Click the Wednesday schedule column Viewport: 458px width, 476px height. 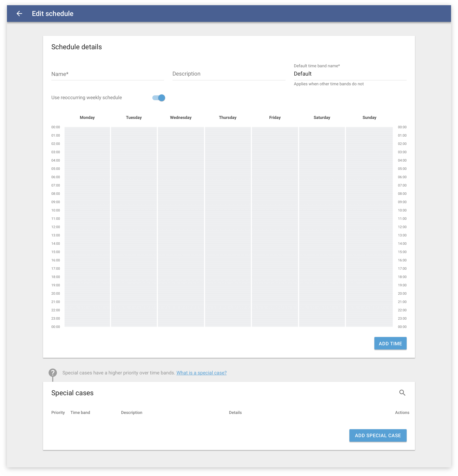181,227
